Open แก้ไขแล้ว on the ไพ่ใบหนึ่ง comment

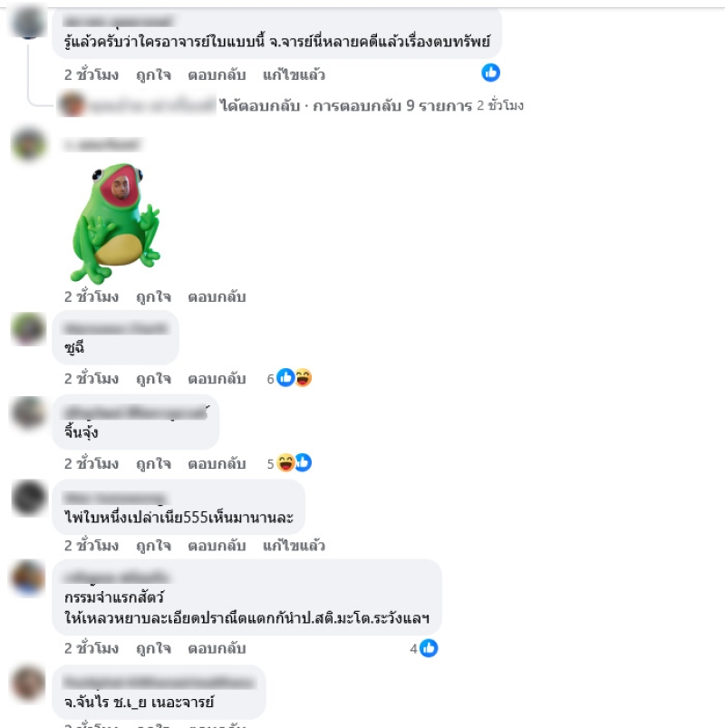coord(294,545)
